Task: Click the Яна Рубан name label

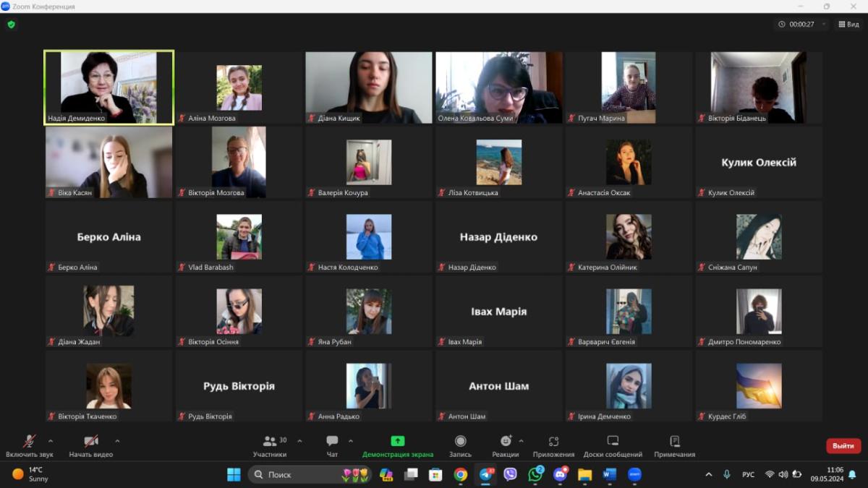Action: 334,342
